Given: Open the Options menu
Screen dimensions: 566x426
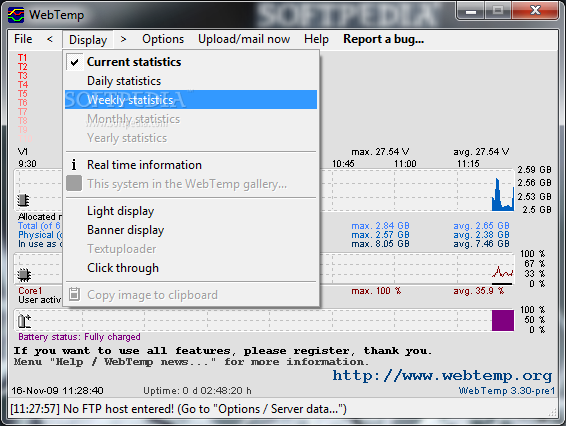Looking at the screenshot, I should (163, 39).
